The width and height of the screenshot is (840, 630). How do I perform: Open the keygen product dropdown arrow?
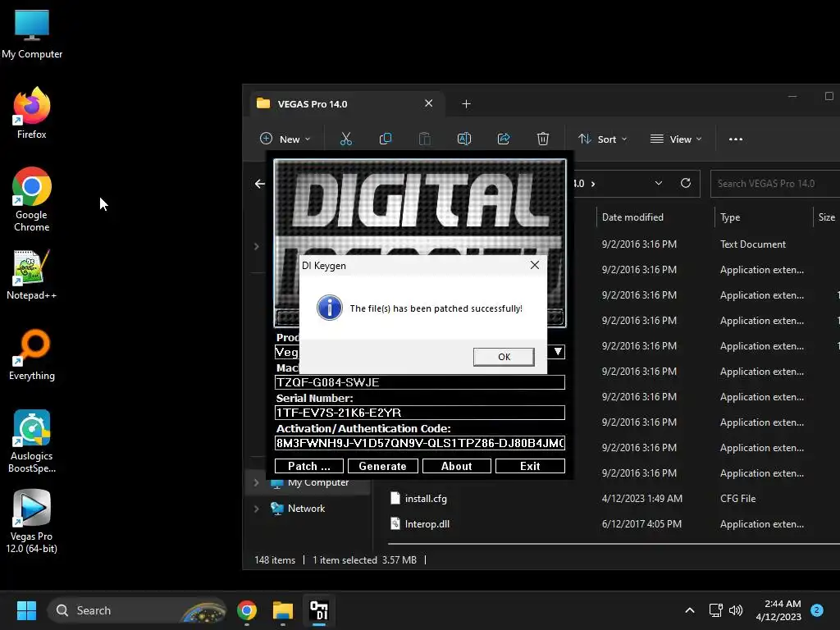[x=558, y=351]
